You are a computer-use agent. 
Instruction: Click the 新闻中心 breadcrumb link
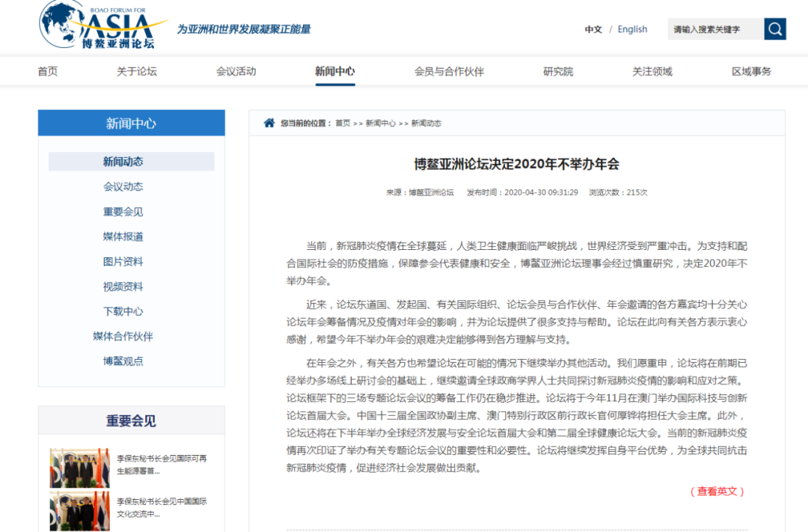pos(381,123)
